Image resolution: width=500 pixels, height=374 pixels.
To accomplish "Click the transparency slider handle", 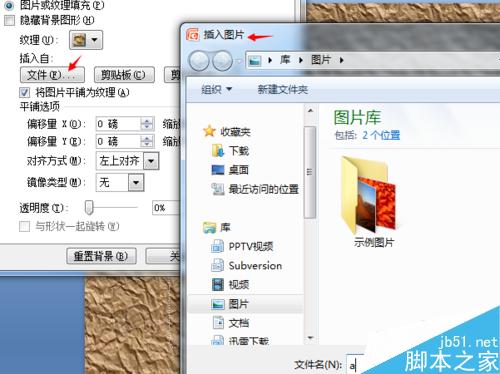I will pos(89,208).
